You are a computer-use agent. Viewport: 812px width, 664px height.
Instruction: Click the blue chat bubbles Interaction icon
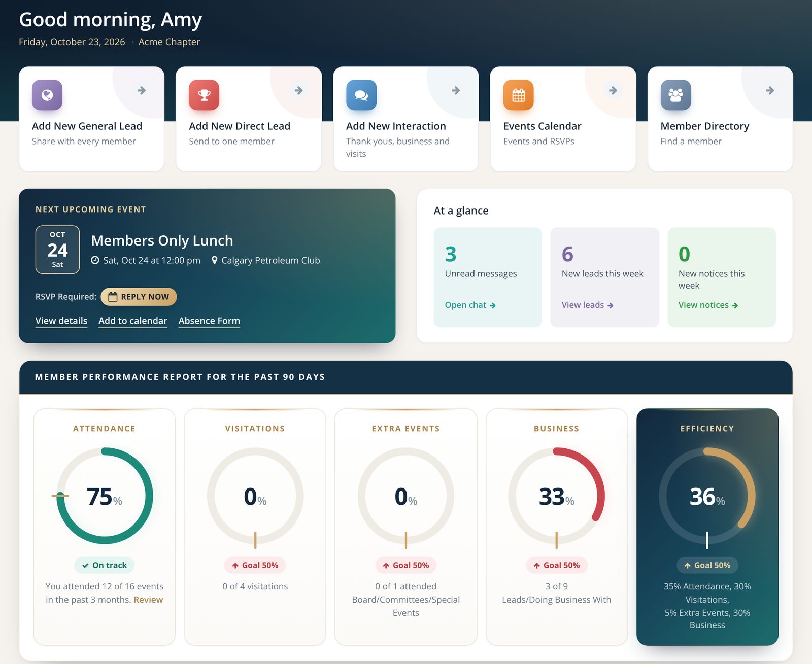(361, 95)
